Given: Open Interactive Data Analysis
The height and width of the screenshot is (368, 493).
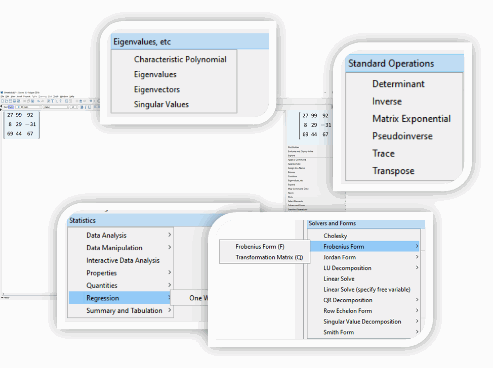Looking at the screenshot, I should tap(123, 260).
